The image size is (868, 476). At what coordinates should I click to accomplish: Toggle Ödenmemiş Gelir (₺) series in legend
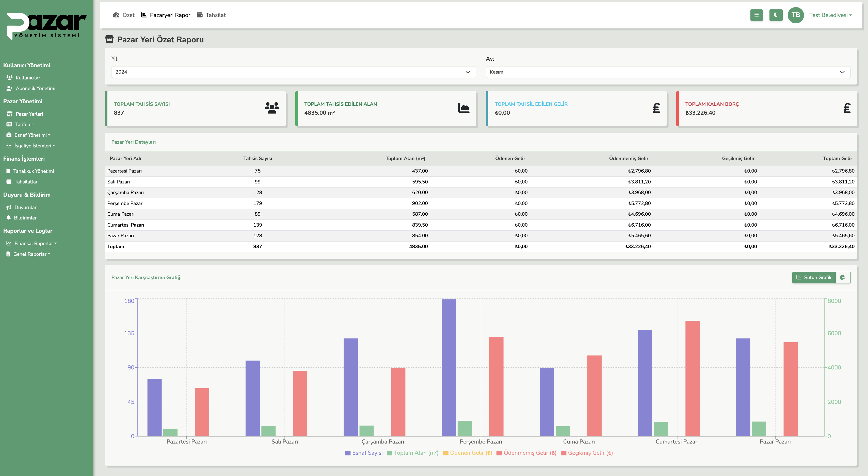tap(526, 453)
